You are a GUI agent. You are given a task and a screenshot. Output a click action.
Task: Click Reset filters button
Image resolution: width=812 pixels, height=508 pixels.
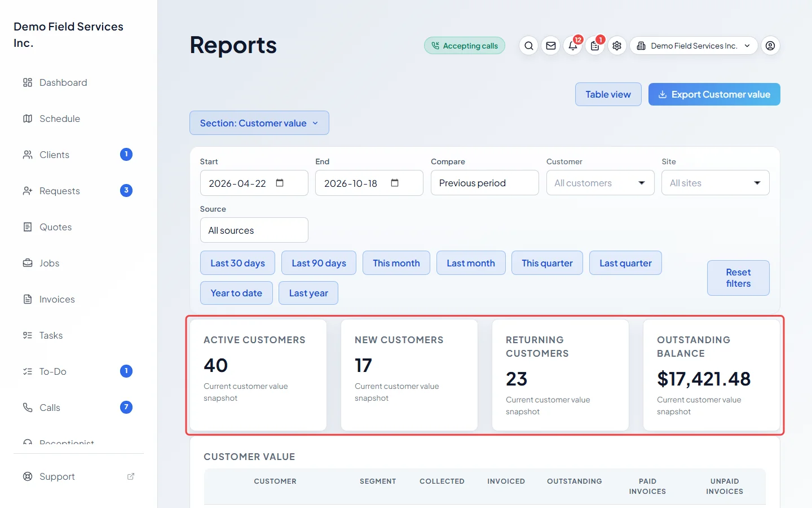pos(738,278)
